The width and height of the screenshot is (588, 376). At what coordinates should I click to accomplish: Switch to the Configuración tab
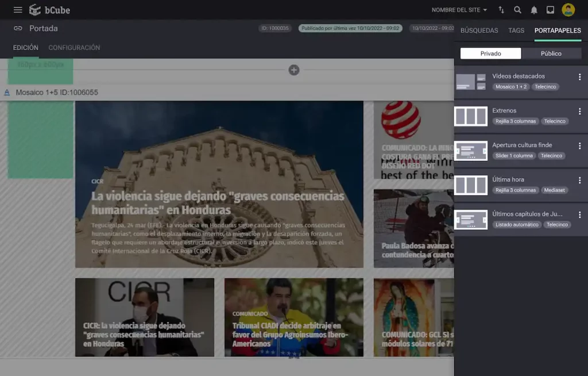click(74, 48)
